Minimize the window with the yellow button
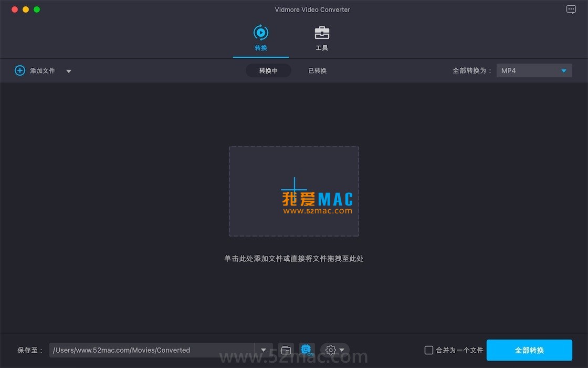The width and height of the screenshot is (588, 368). pos(26,9)
